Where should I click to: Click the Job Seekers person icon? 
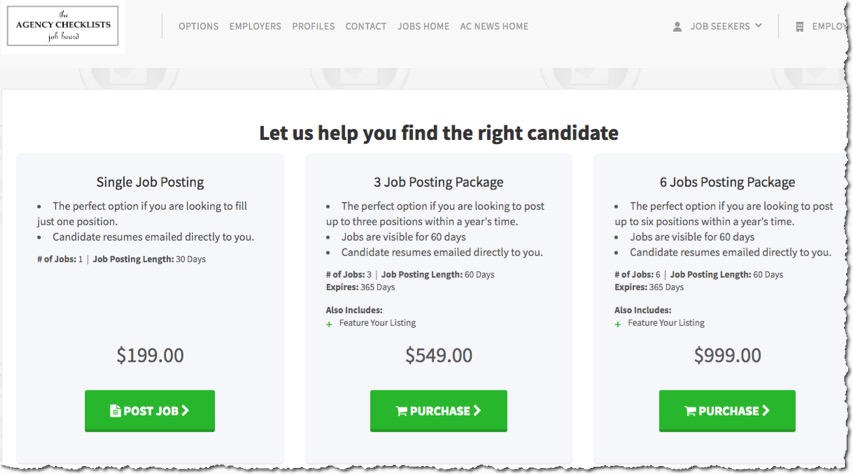[x=677, y=26]
